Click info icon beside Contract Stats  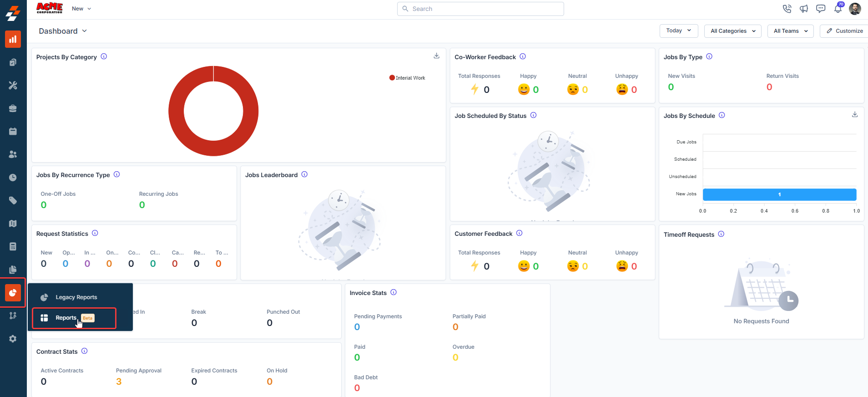click(x=84, y=351)
